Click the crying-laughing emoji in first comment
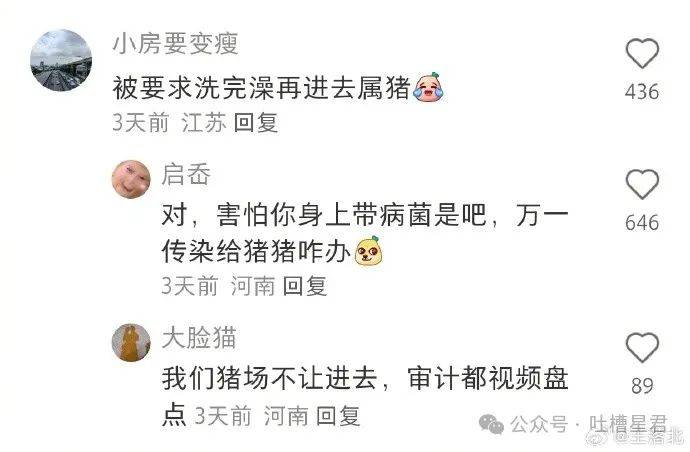The image size is (690, 452). click(428, 87)
